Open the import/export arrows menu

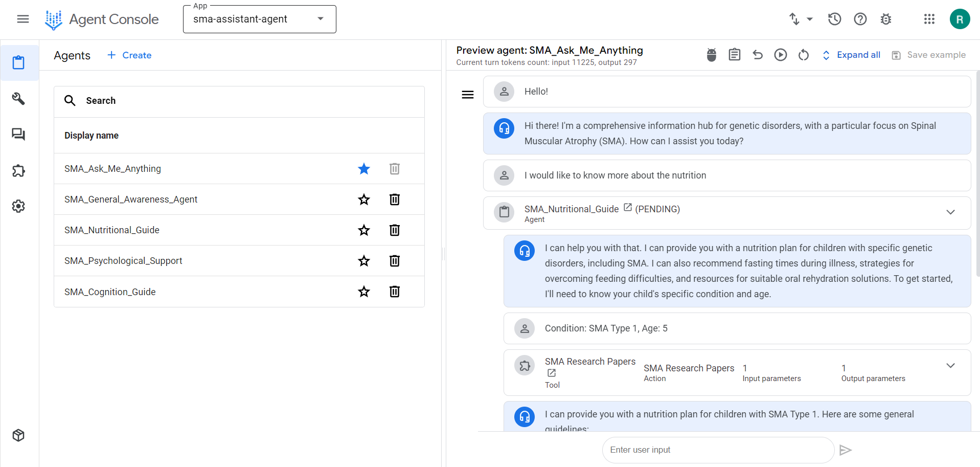[x=801, y=19]
